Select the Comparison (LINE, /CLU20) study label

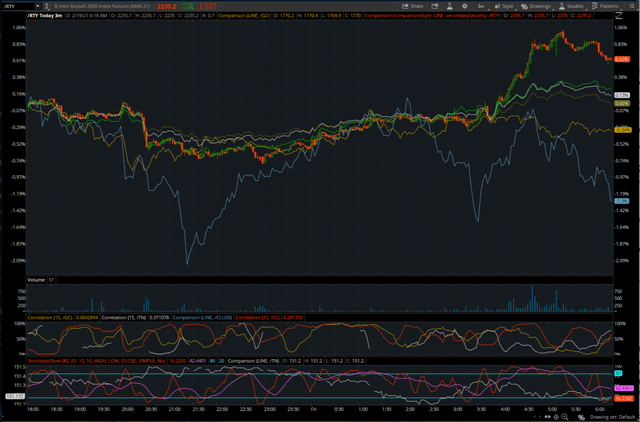tap(202, 318)
